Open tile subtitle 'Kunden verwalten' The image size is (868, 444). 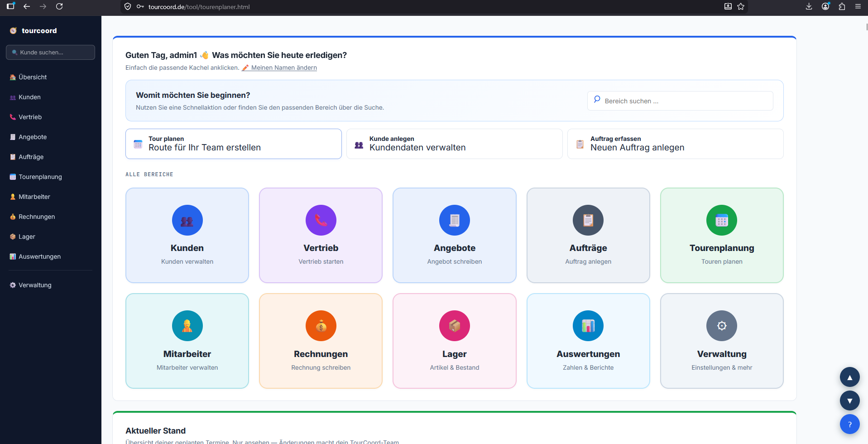pos(187,261)
